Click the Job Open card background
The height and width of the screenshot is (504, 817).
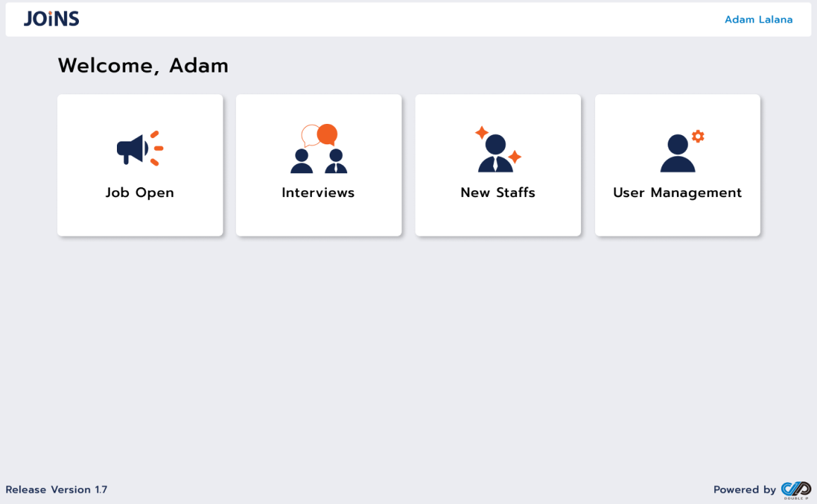(x=140, y=219)
